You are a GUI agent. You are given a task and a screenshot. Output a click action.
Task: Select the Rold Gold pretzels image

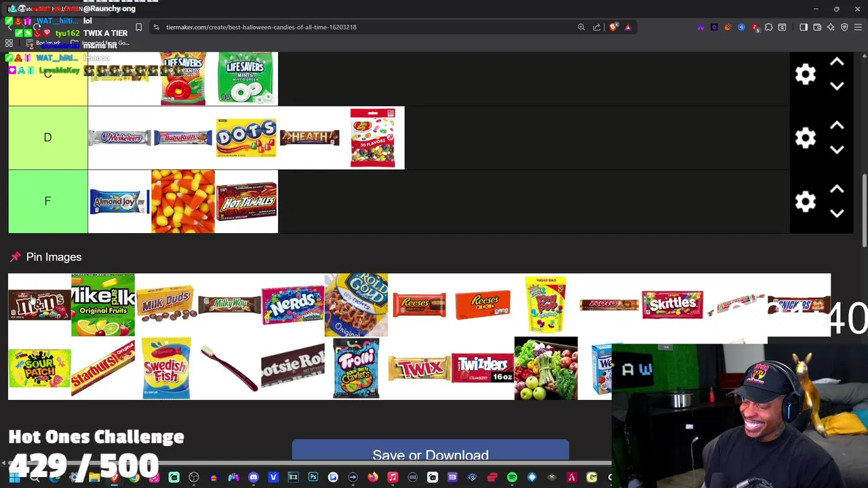(356, 305)
